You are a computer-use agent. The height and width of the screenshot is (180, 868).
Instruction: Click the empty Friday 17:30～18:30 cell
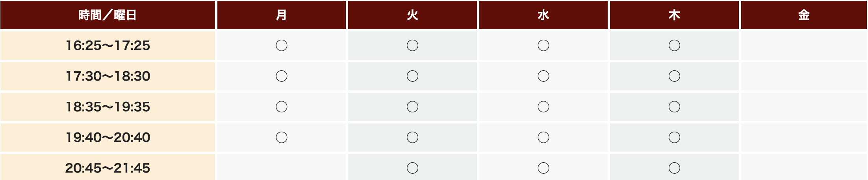coord(804,76)
